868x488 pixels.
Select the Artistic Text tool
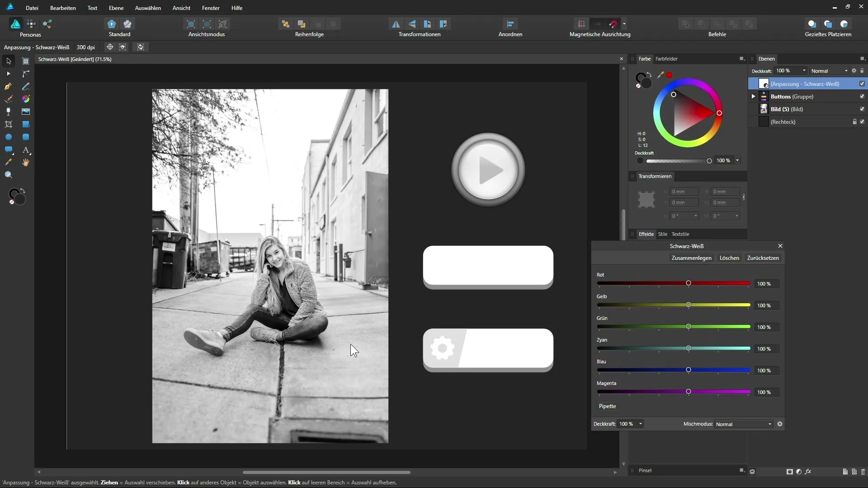(x=26, y=150)
